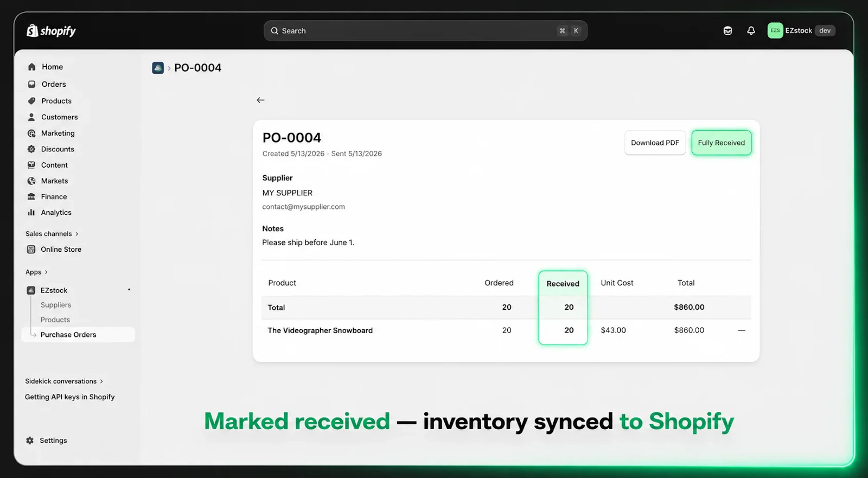Click the Analytics bar chart icon

tap(31, 213)
